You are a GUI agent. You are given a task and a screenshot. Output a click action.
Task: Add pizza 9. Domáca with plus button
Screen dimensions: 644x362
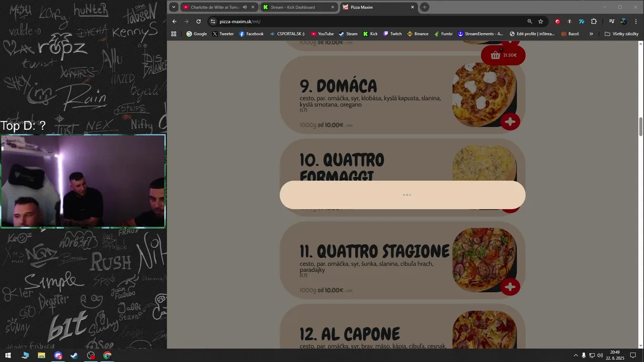pos(510,121)
